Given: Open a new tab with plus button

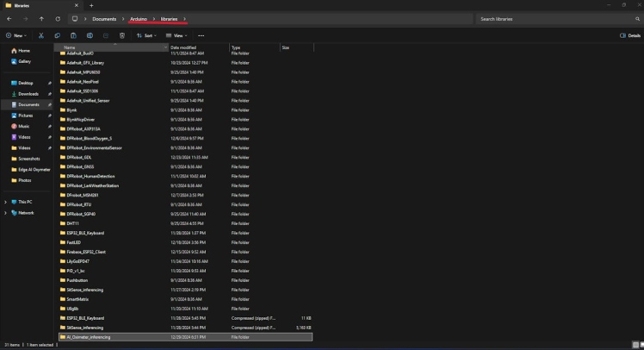Looking at the screenshot, I should tap(90, 5).
